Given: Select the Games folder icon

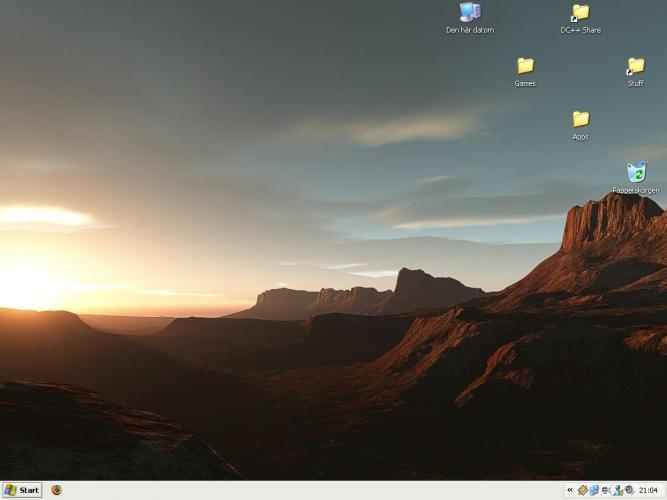Looking at the screenshot, I should coord(525,66).
